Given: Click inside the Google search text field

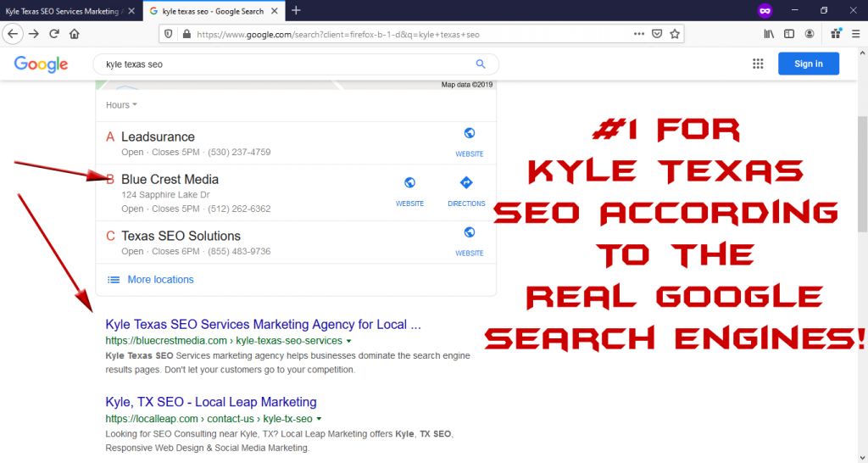Looking at the screenshot, I should 280,64.
